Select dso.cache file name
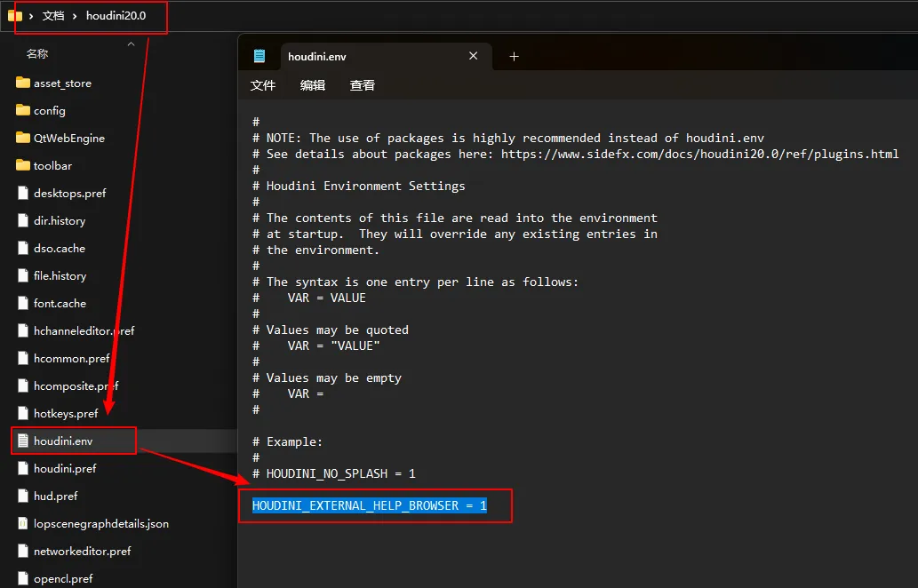Screen dimensions: 918x588 (60, 248)
